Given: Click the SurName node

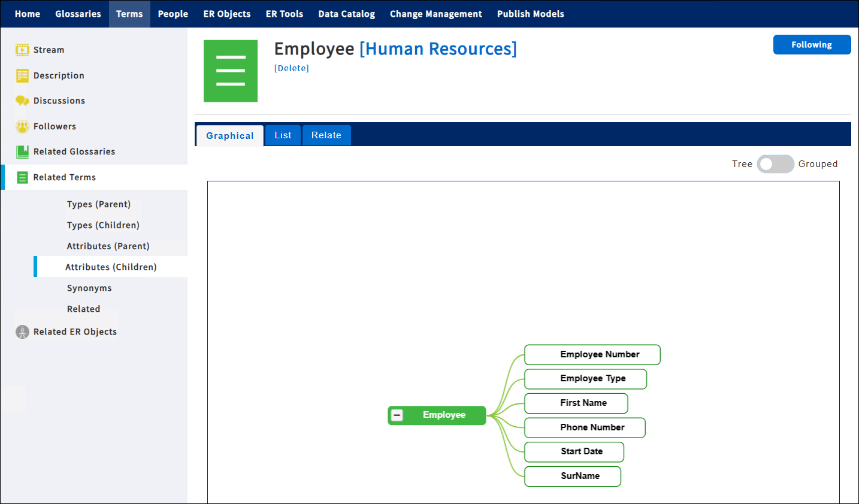Looking at the screenshot, I should pos(573,476).
